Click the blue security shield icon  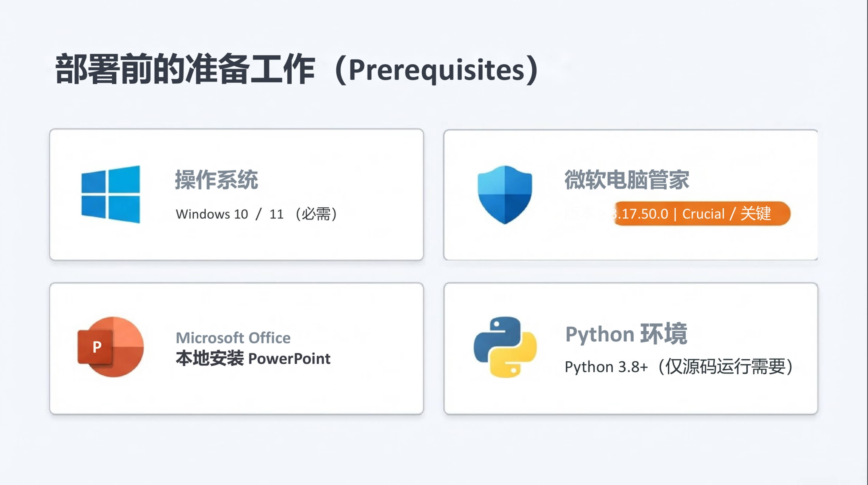point(505,195)
